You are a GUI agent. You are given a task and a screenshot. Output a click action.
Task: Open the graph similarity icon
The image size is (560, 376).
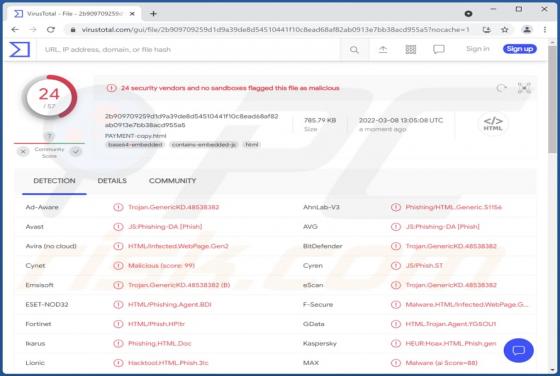(x=524, y=88)
